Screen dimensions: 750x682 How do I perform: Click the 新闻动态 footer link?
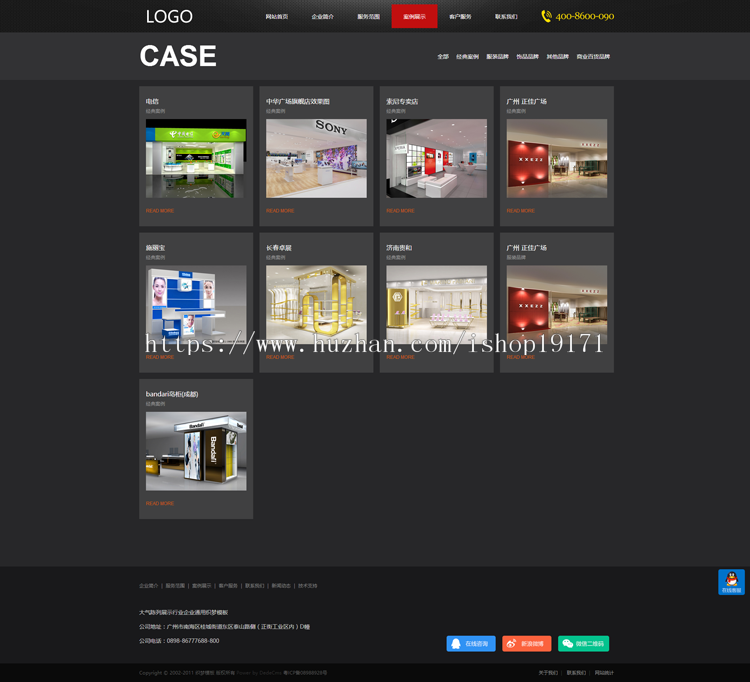click(281, 585)
